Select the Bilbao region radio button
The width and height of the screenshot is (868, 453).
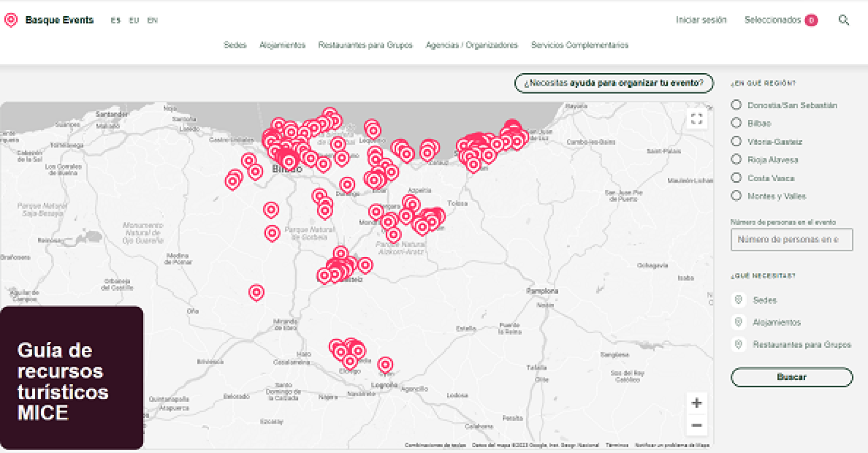tap(736, 123)
